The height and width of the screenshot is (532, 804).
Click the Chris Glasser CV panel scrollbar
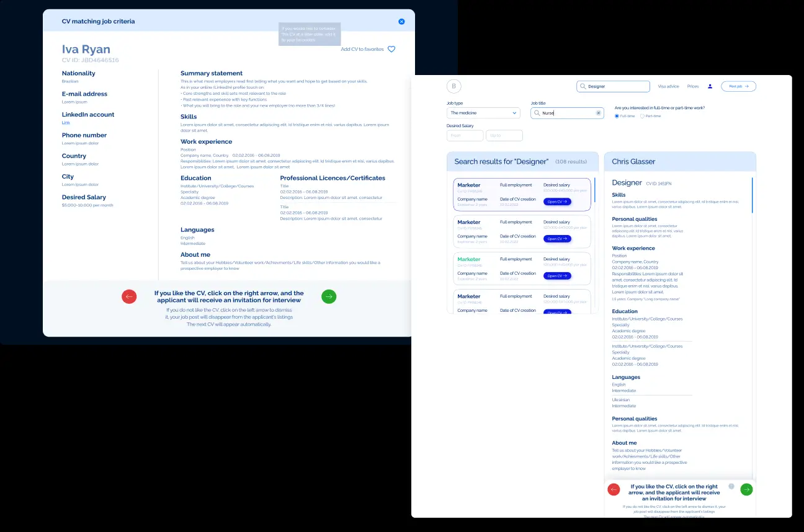pyautogui.click(x=753, y=195)
